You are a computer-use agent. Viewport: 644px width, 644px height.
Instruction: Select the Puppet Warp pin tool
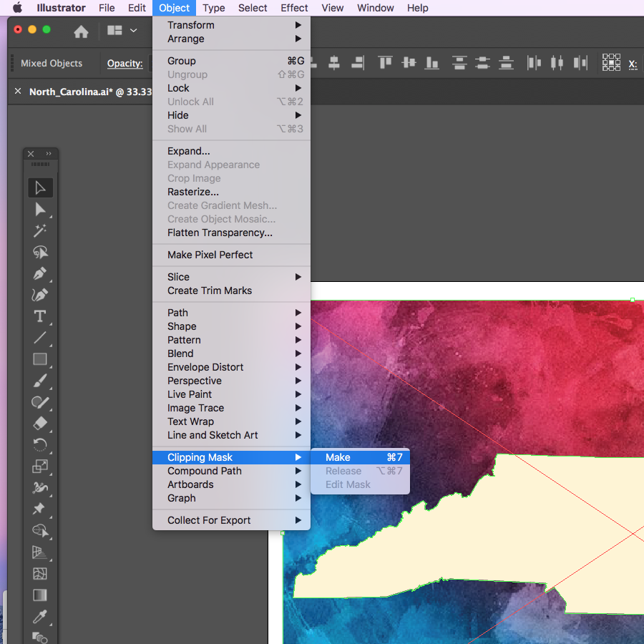click(40, 509)
